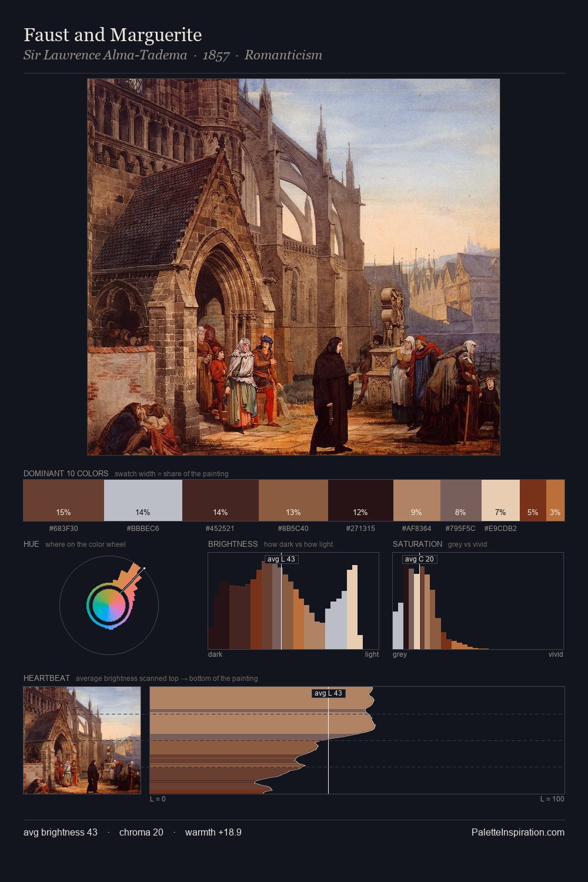Click the hex code #452521 text
Image resolution: width=588 pixels, height=882 pixels.
click(x=220, y=529)
